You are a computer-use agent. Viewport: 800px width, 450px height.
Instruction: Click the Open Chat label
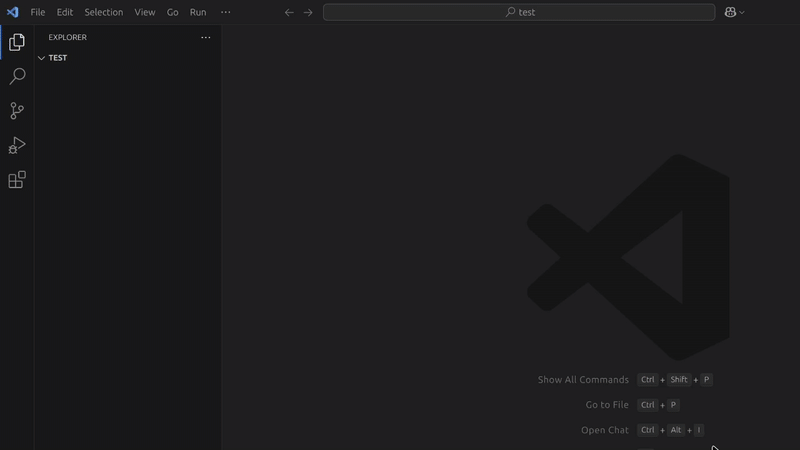[x=605, y=430]
